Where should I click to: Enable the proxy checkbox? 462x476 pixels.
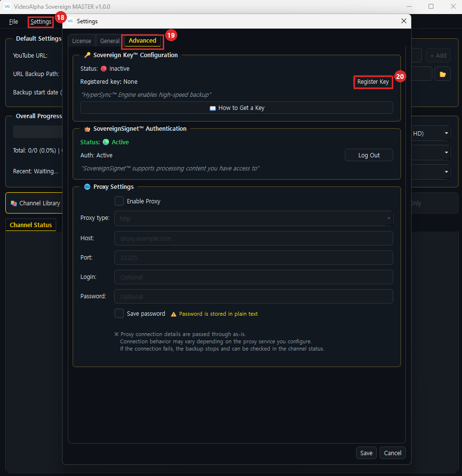(x=119, y=201)
